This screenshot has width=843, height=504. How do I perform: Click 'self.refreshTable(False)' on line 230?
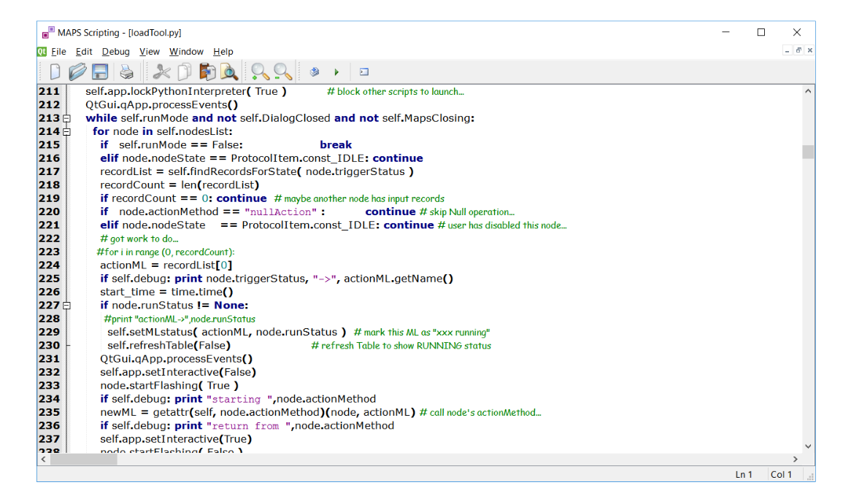[169, 346]
